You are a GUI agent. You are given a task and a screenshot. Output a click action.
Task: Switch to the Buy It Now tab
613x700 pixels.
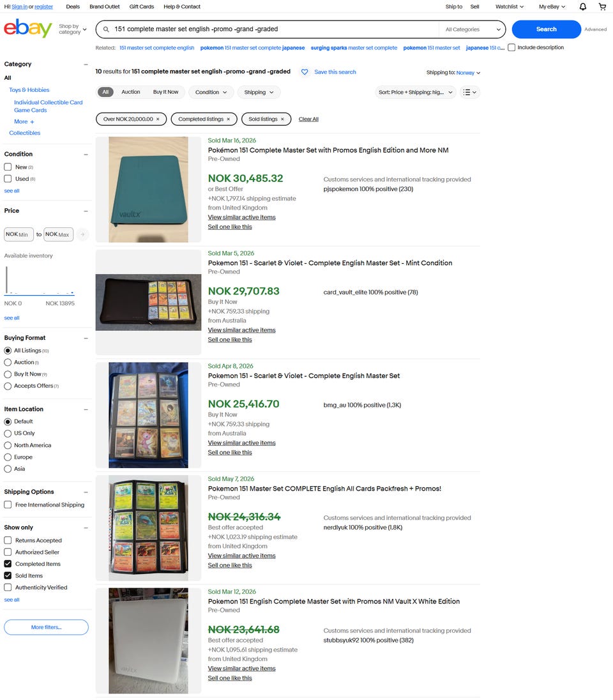pyautogui.click(x=165, y=92)
